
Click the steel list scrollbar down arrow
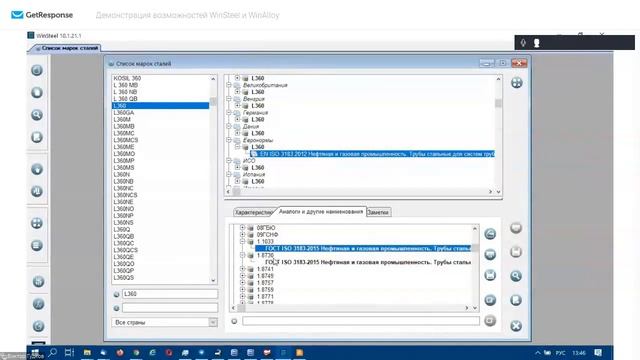pyautogui.click(x=213, y=280)
